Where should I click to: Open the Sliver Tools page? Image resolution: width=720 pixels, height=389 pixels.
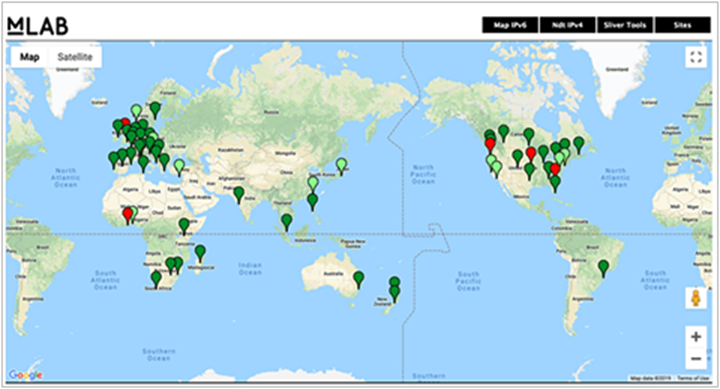coord(625,25)
